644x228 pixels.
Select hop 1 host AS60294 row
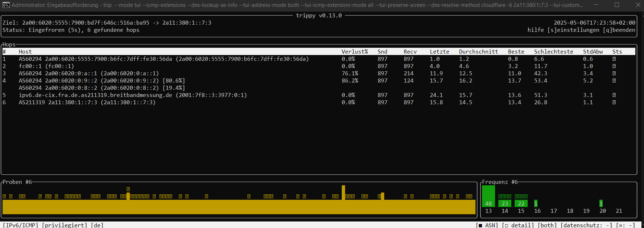coord(164,59)
